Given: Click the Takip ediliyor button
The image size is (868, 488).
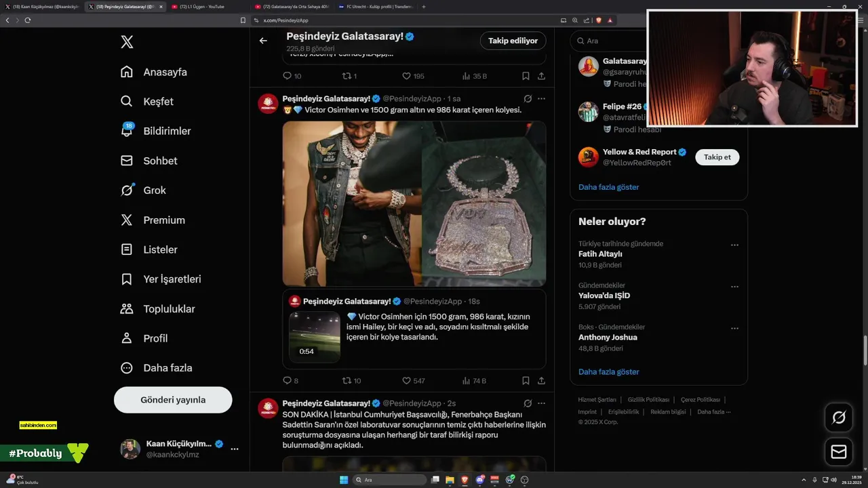Looking at the screenshot, I should pyautogui.click(x=513, y=41).
